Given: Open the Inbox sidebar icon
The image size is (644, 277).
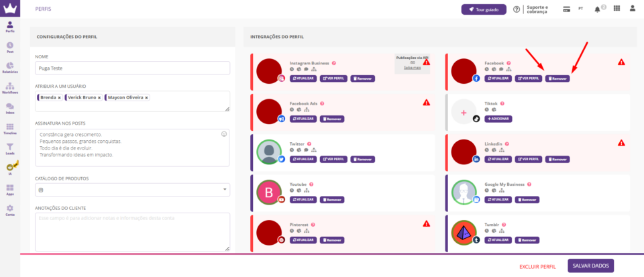Looking at the screenshot, I should pyautogui.click(x=9, y=109).
